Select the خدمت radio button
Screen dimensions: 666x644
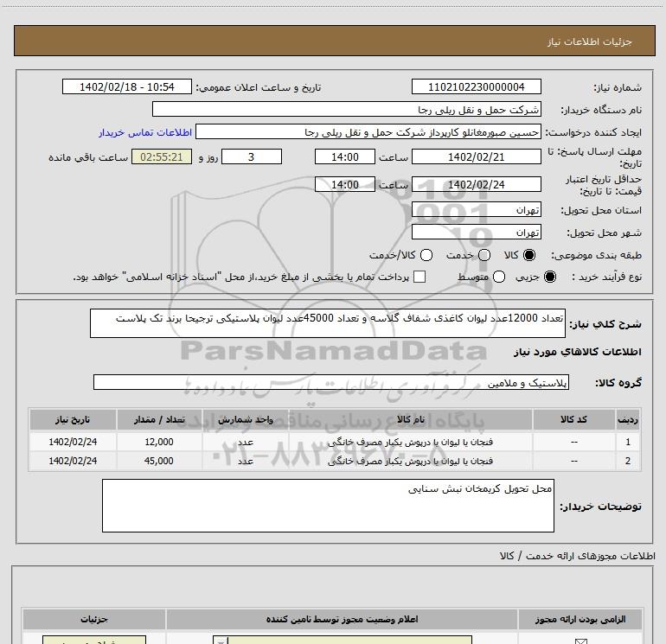pyautogui.click(x=484, y=255)
